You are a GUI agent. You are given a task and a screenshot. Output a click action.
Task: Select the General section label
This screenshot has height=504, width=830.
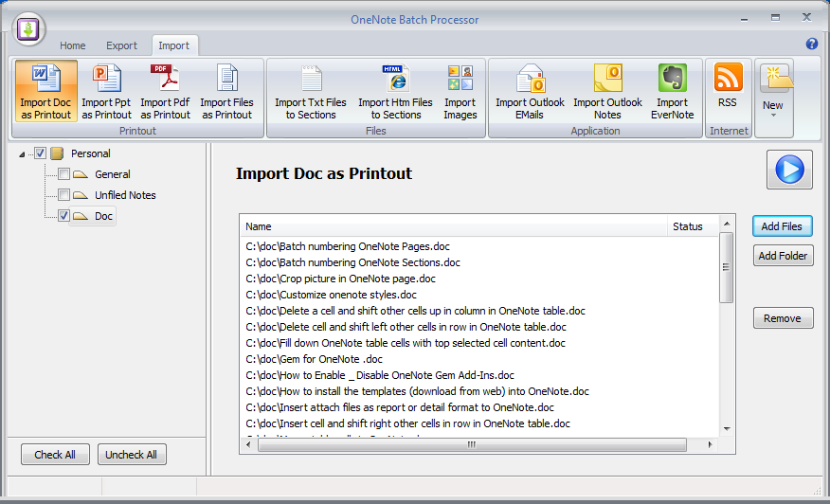[x=112, y=174]
